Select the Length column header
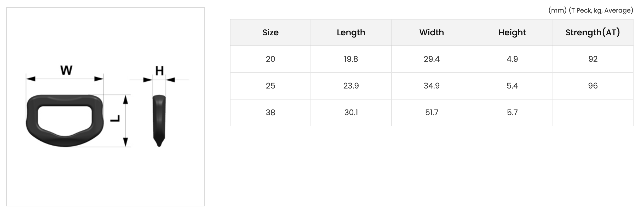The height and width of the screenshot is (220, 644). pos(351,32)
